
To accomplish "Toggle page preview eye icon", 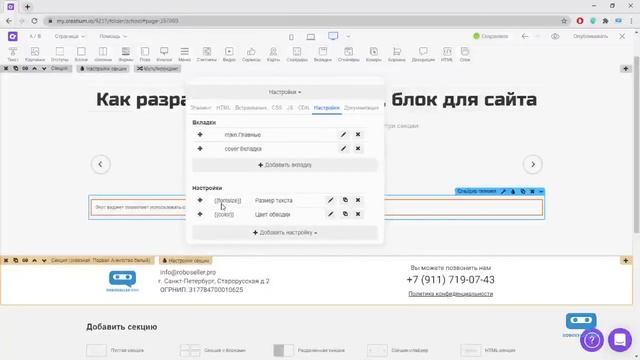I will 555,36.
